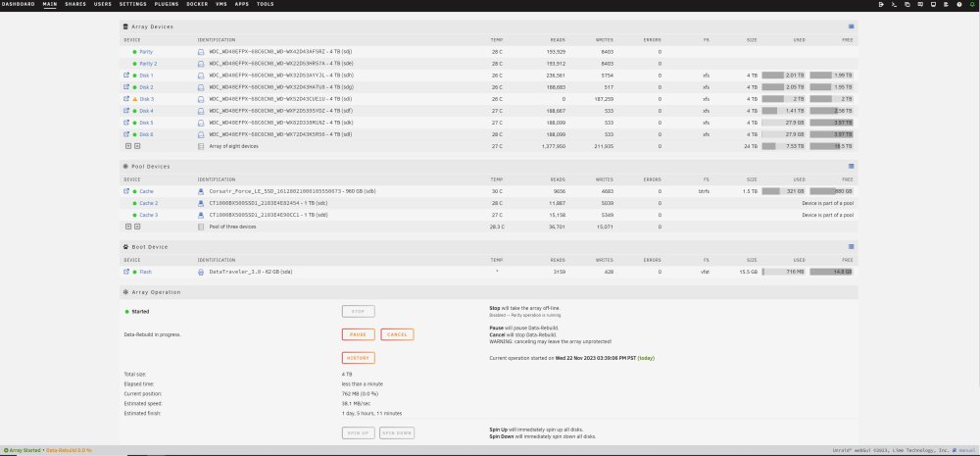Viewport: 980px width, 456px height.
Task: Open the Plugins tab
Action: (167, 4)
